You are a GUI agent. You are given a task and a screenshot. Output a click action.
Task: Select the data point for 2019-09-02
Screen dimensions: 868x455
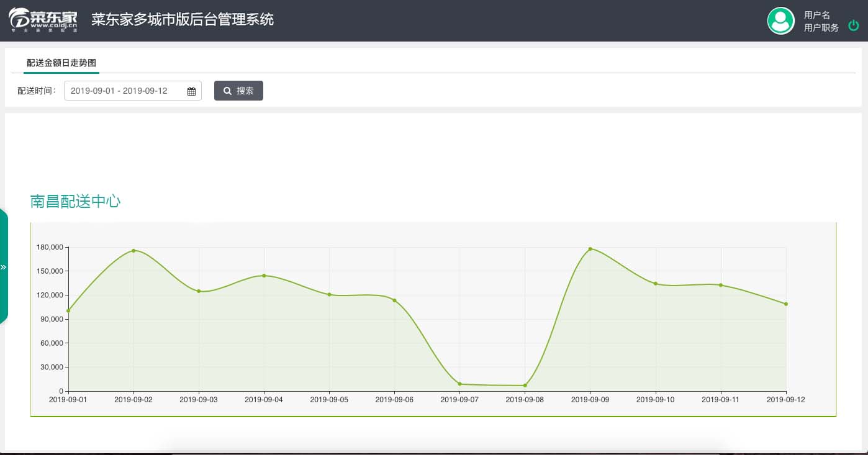coord(133,251)
